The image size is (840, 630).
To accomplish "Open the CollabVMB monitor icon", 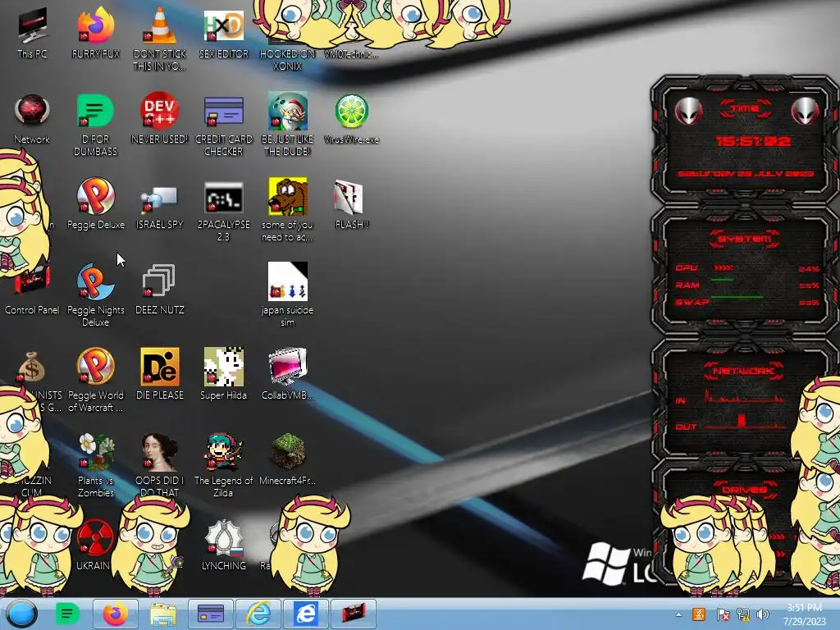I will [x=288, y=374].
